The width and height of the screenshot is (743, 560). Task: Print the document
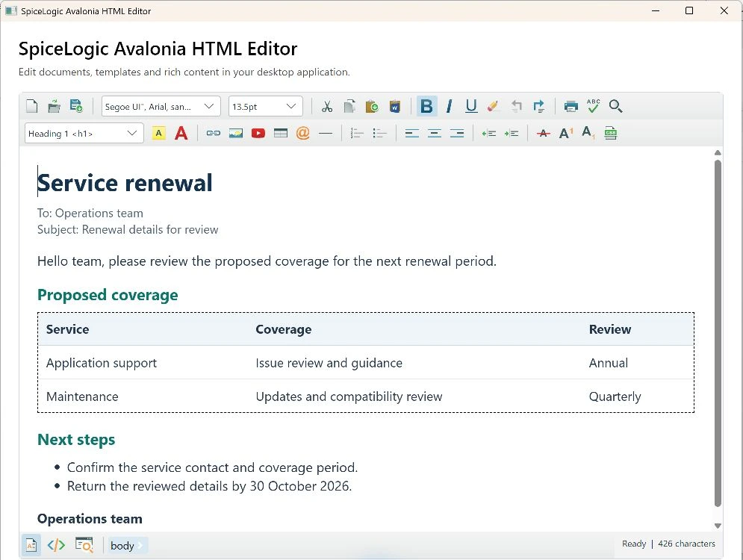tap(571, 106)
